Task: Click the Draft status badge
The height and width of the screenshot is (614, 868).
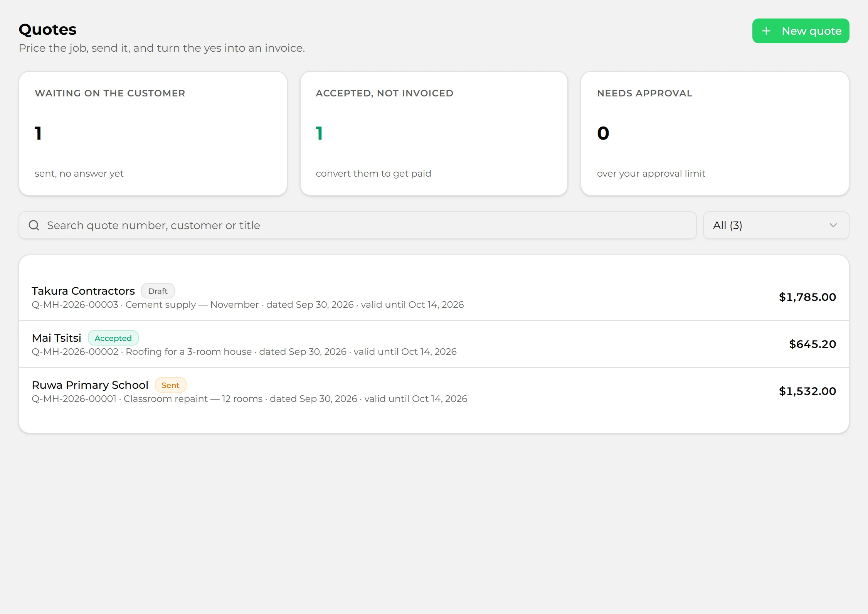Action: point(158,291)
